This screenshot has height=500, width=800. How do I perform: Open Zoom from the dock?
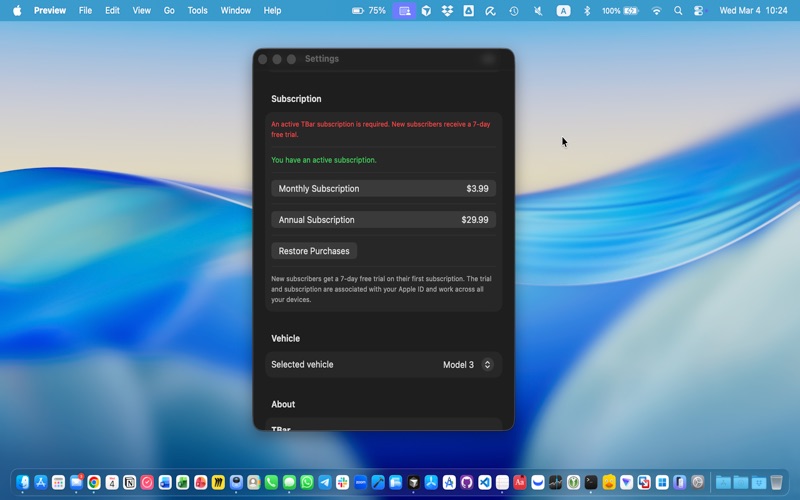click(360, 482)
